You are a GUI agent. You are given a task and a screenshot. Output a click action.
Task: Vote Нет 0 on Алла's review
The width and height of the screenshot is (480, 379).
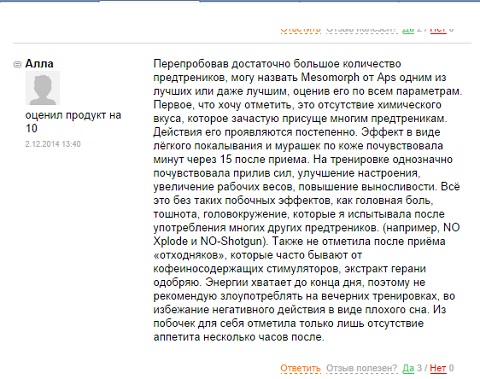tap(438, 368)
